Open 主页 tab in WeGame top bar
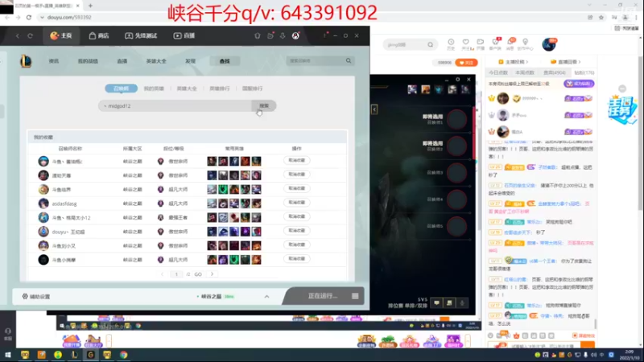Screen dimensions: 644x362 [61, 35]
